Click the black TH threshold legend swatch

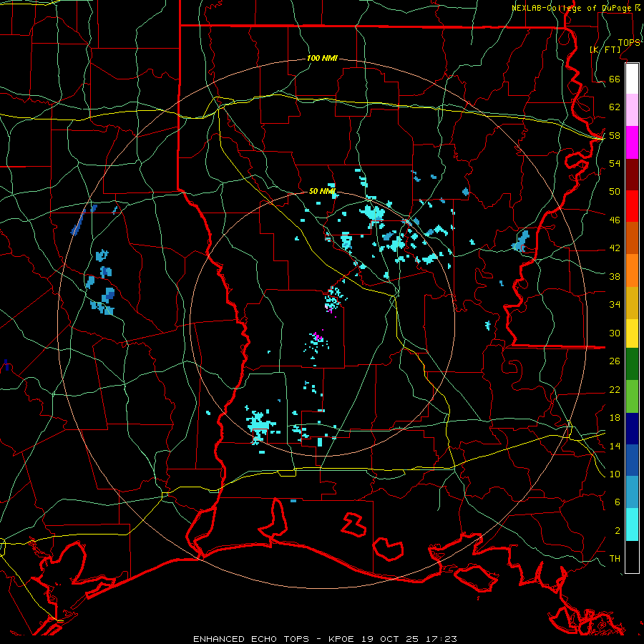click(x=632, y=557)
